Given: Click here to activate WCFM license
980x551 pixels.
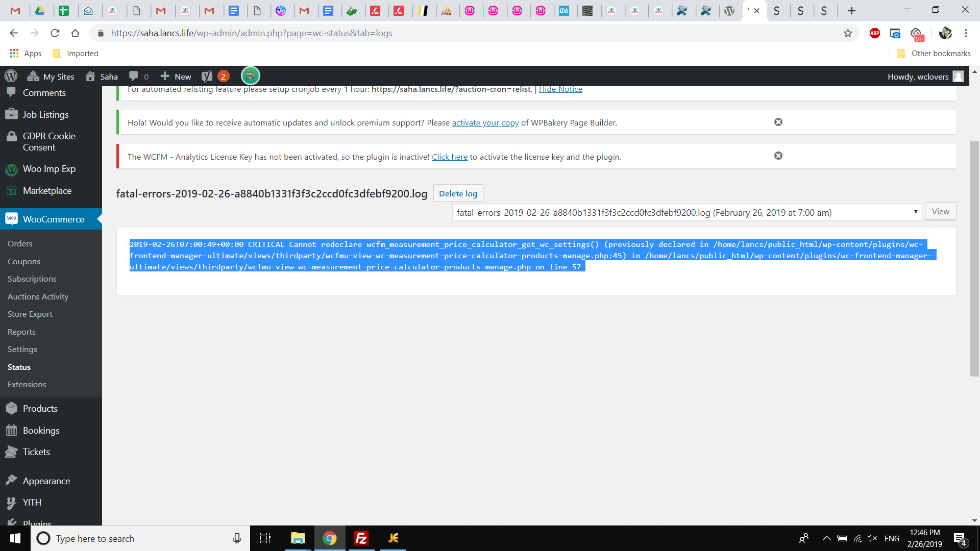Looking at the screenshot, I should coord(450,157).
